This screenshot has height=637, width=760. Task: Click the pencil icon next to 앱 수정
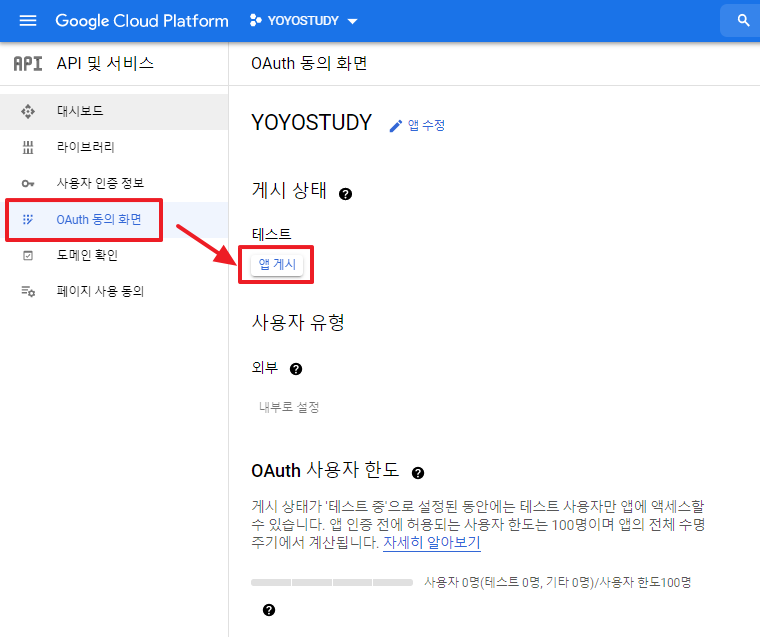coord(396,126)
